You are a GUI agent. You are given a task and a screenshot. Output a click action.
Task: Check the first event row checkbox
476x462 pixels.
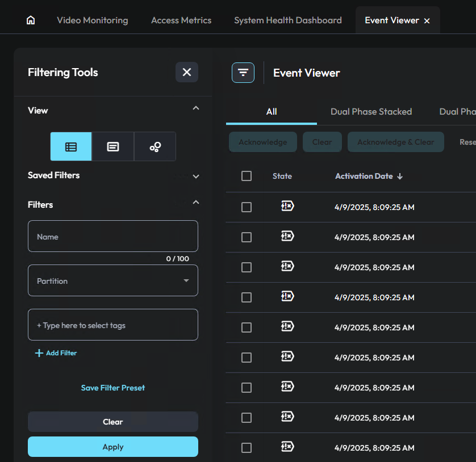tap(247, 207)
